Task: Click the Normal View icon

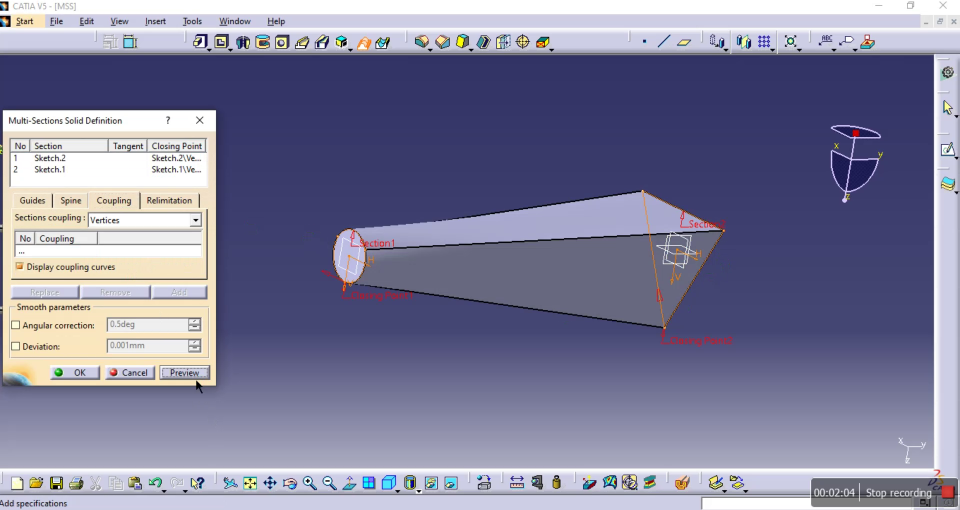Action: tap(349, 484)
